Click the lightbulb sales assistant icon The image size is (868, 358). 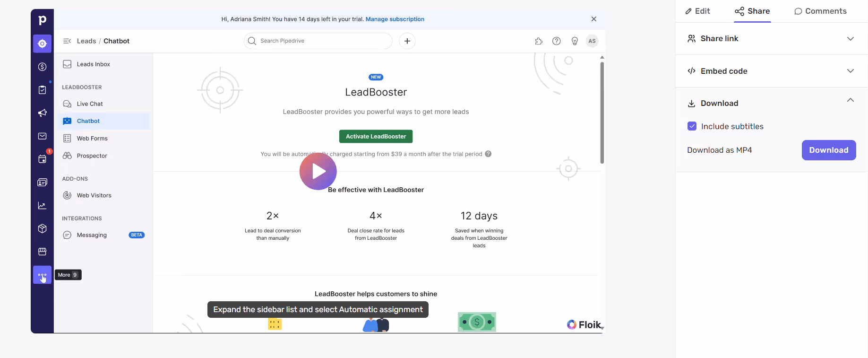(575, 41)
